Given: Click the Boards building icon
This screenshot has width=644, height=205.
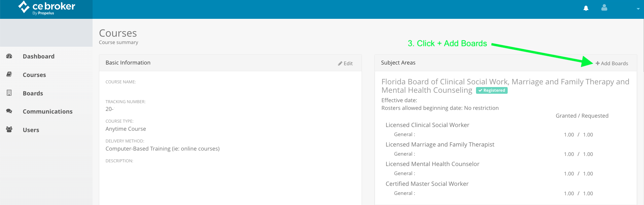Looking at the screenshot, I should [9, 93].
